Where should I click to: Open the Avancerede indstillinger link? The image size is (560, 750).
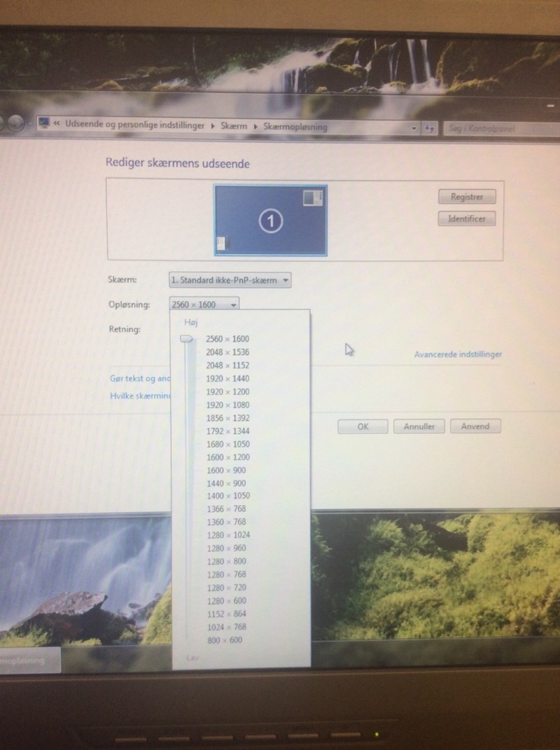[x=458, y=354]
